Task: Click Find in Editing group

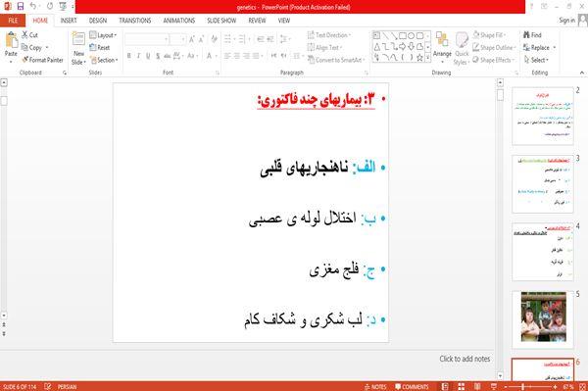Action: click(532, 35)
